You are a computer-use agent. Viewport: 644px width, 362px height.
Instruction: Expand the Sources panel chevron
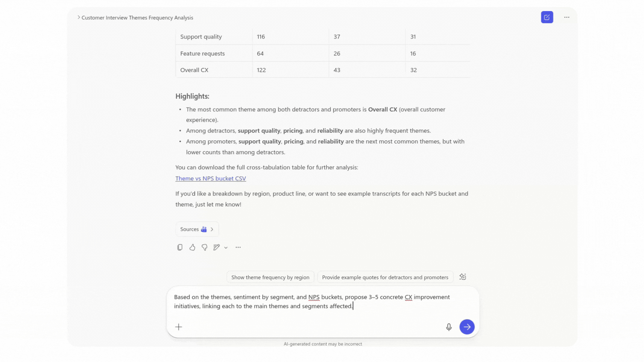click(212, 229)
